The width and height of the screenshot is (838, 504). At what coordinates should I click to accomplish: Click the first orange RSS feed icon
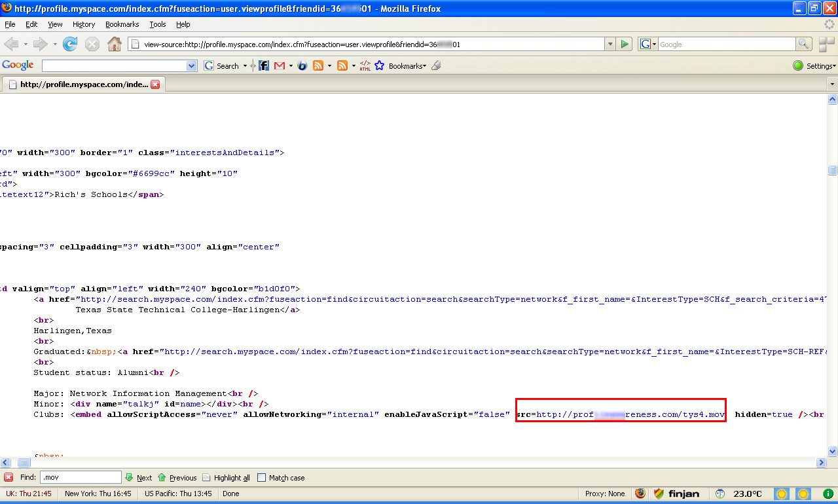(x=318, y=65)
